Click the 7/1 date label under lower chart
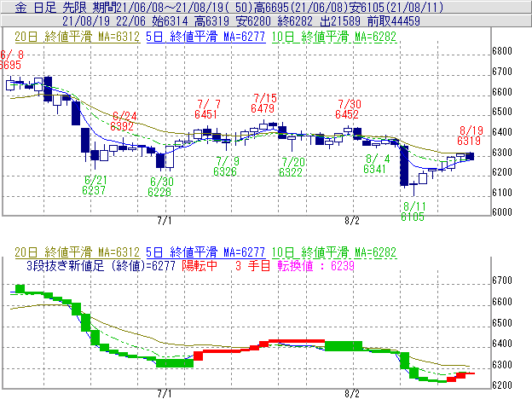 (x=165, y=394)
